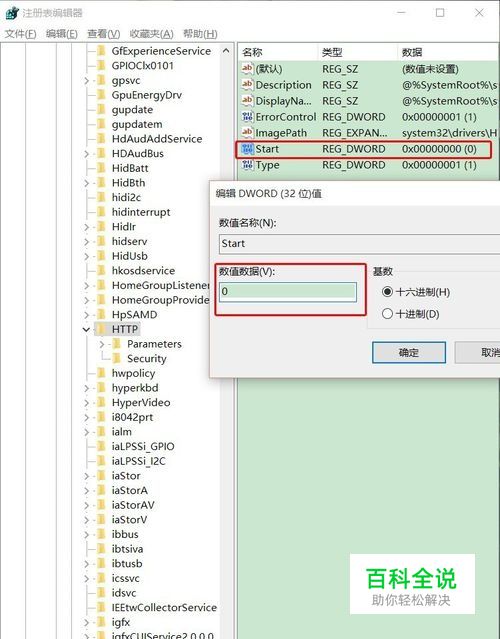The width and height of the screenshot is (500, 639).
Task: Click the Start DWORD value icon
Action: tap(247, 149)
